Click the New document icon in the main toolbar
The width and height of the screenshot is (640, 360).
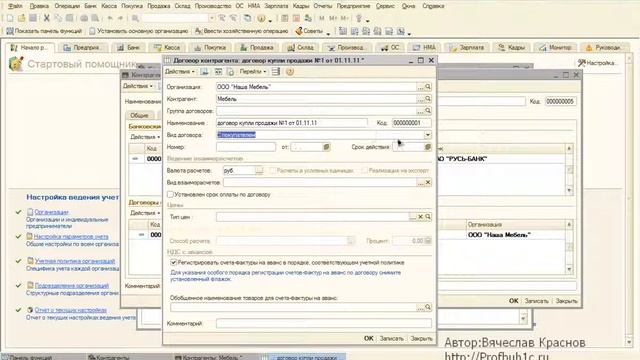click(x=10, y=18)
